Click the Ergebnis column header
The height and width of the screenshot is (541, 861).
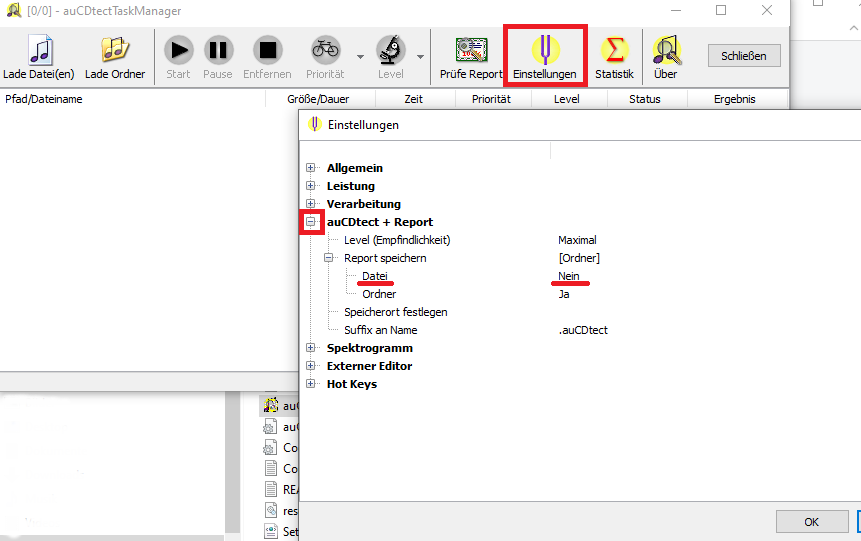(x=737, y=99)
